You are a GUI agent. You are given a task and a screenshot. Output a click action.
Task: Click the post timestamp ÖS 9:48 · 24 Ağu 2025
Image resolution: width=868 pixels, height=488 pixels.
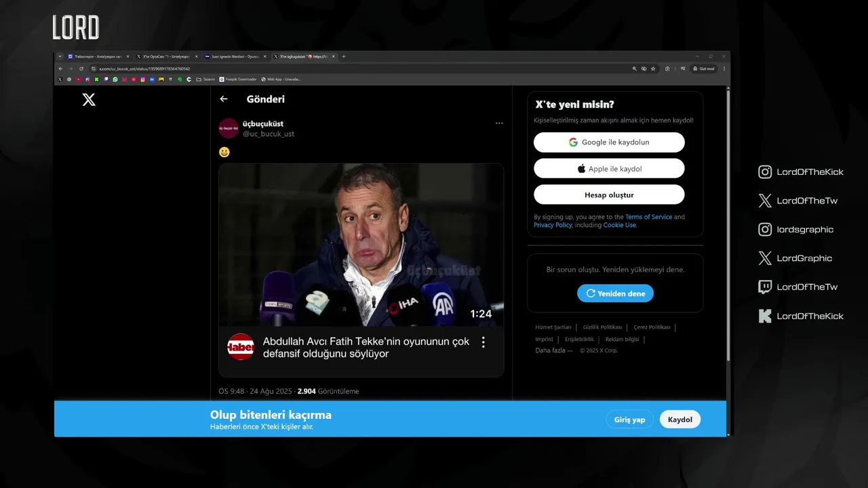pos(255,391)
